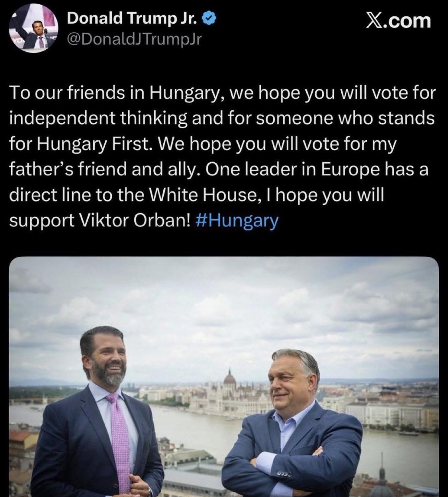Click the X.com watermark label

click(398, 21)
